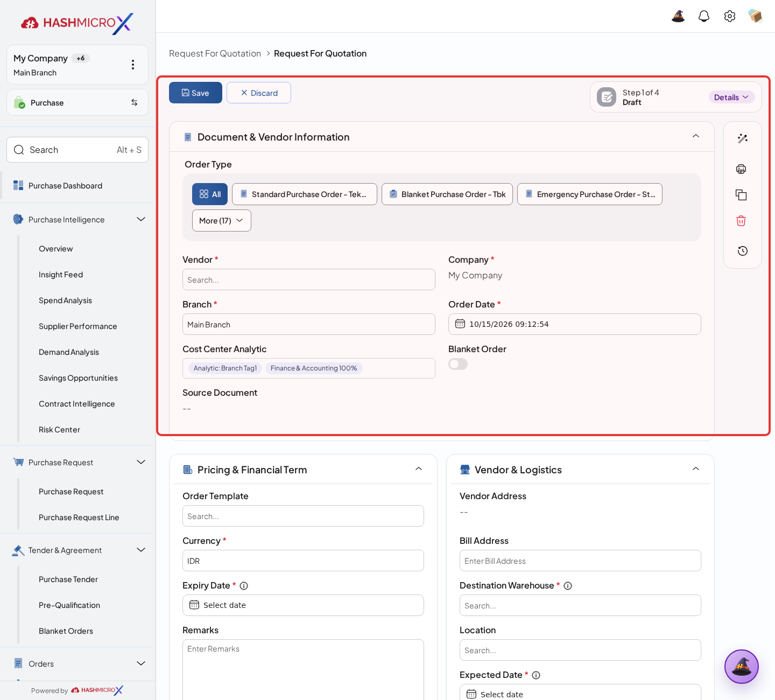The width and height of the screenshot is (775, 700).
Task: Open the More (17) order types dropdown
Action: pos(222,221)
